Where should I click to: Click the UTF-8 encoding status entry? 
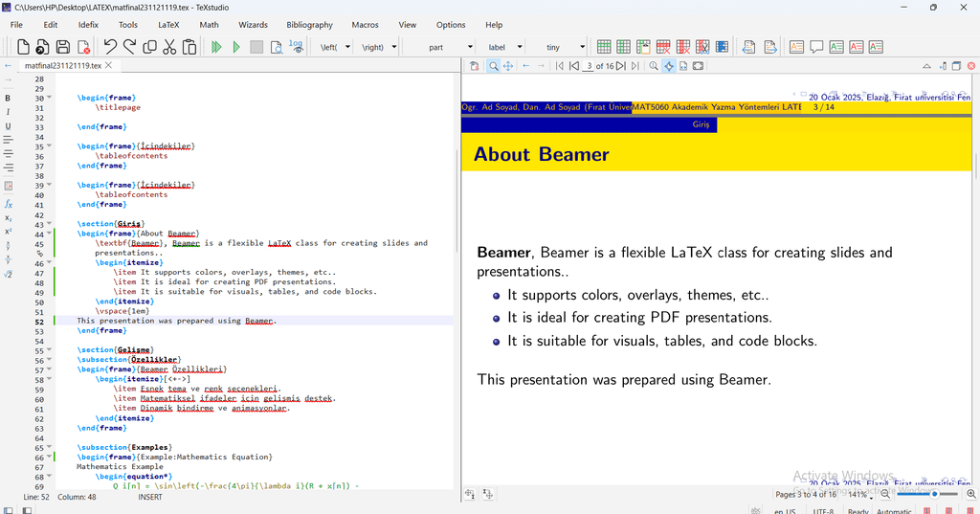point(824,511)
